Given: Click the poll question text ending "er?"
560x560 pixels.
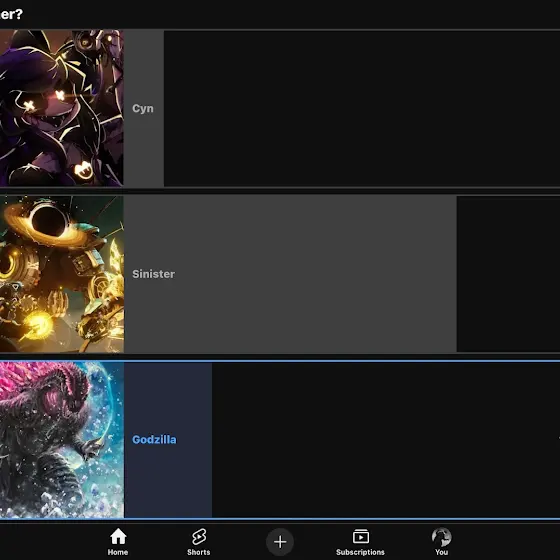Looking at the screenshot, I should point(11,14).
